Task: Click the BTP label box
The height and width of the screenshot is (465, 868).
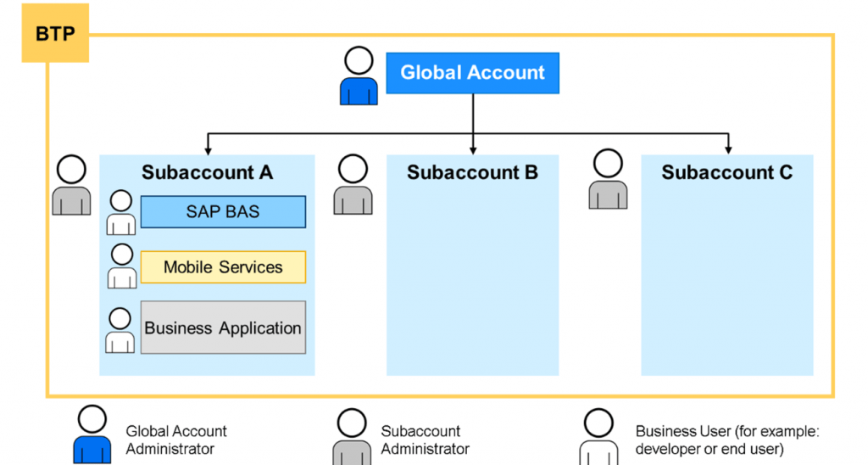Action: 55,33
